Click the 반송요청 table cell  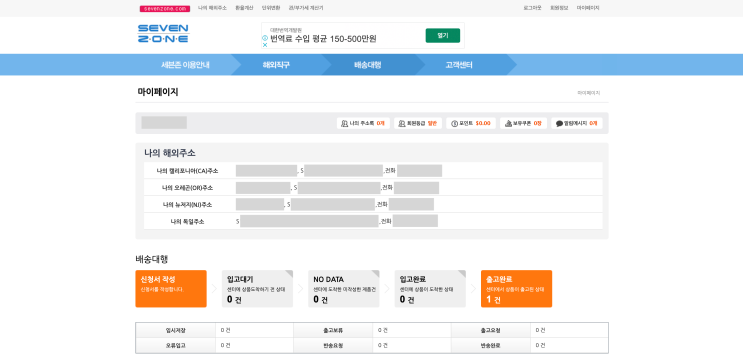pos(333,345)
